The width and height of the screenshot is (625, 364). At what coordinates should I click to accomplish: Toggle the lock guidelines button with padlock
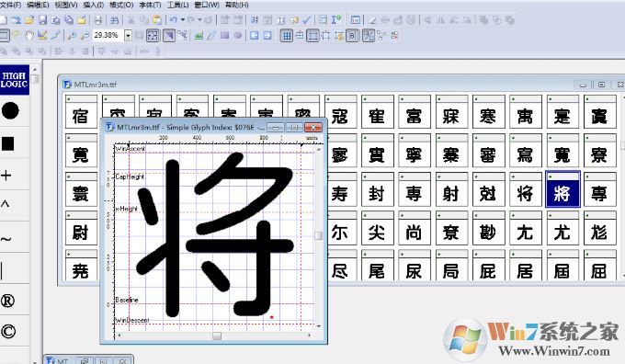[339, 36]
